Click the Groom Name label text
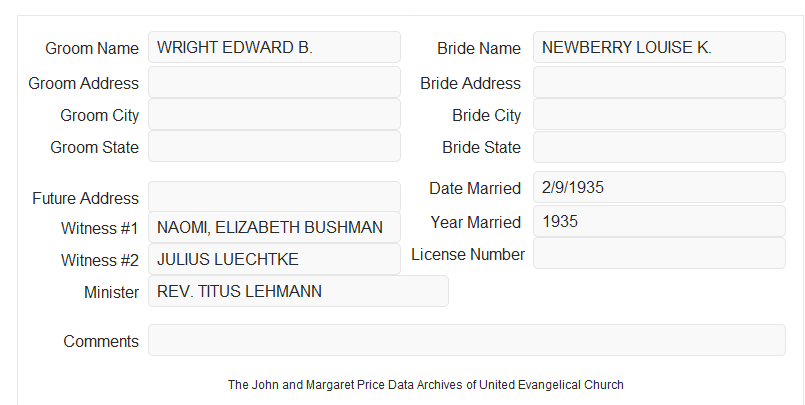Screen dimensions: 805x405 (92, 48)
